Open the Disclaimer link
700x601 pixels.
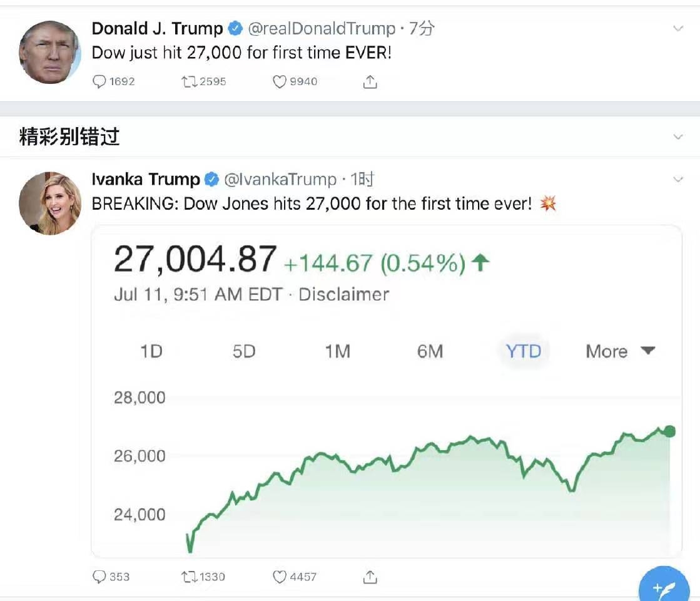click(343, 294)
